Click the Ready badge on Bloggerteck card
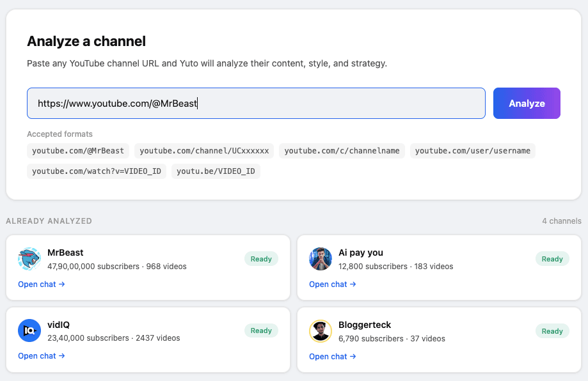The image size is (588, 381). tap(552, 331)
